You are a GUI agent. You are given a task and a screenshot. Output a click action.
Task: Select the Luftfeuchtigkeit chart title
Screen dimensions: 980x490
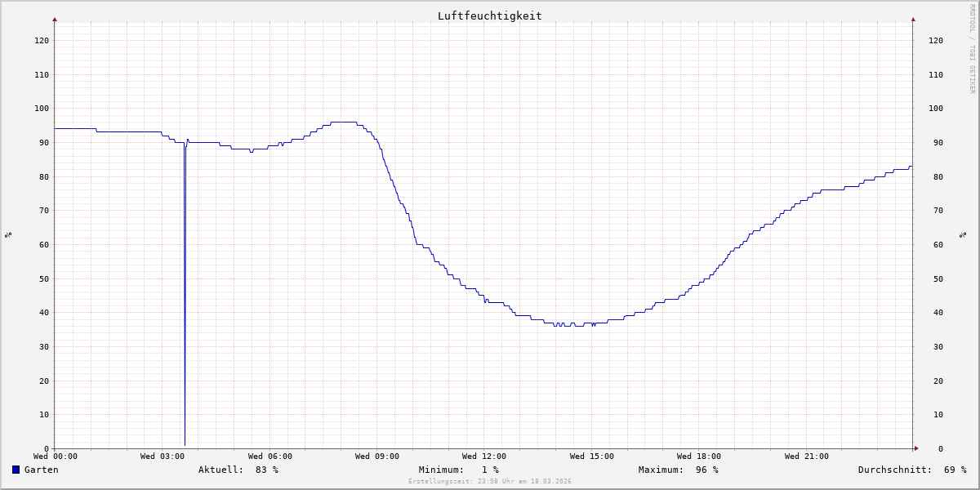[x=489, y=16]
